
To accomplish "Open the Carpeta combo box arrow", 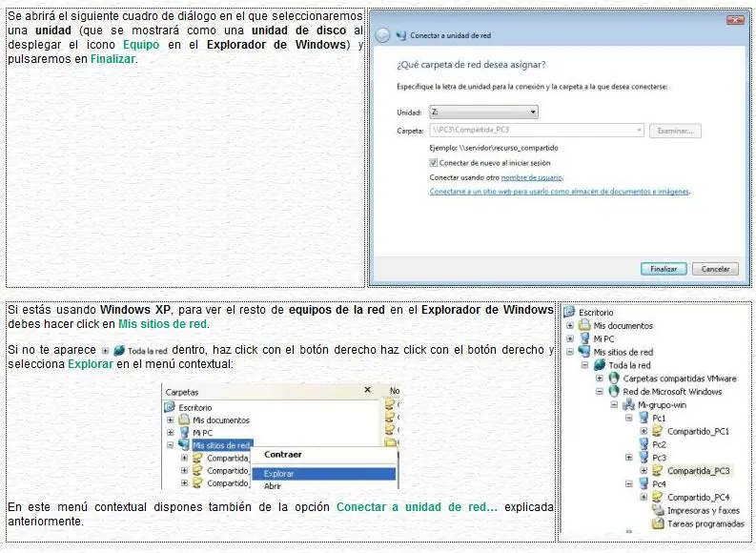I will (639, 131).
